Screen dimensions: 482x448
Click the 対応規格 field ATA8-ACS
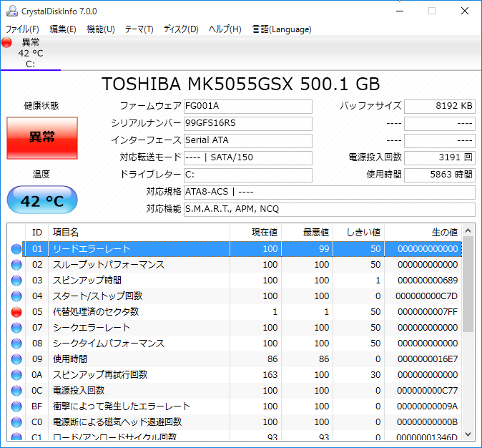(330, 193)
